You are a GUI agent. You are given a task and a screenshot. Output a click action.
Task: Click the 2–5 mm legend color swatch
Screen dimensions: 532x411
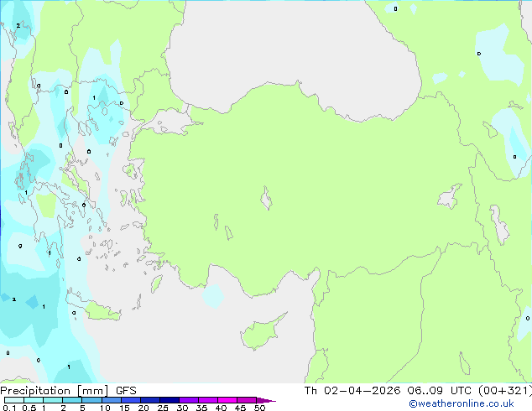point(72,400)
